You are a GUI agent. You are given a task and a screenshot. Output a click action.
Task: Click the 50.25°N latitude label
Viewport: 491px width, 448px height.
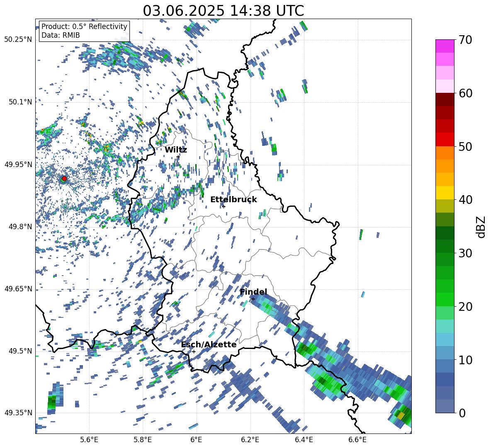pos(18,40)
